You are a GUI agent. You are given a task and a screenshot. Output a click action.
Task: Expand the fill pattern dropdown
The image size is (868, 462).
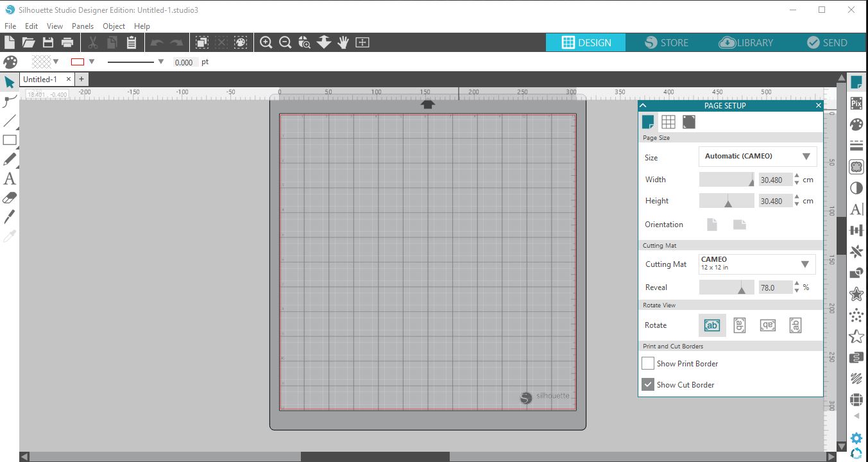click(56, 62)
